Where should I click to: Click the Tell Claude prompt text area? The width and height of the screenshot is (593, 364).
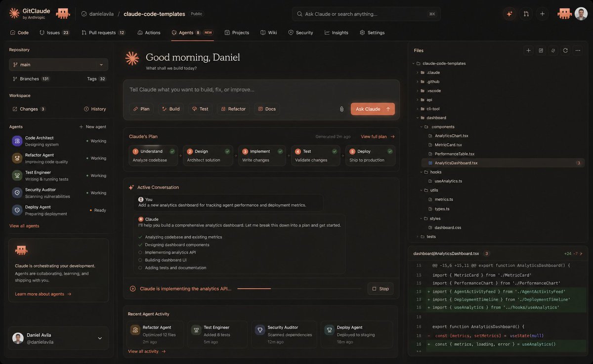tap(261, 90)
